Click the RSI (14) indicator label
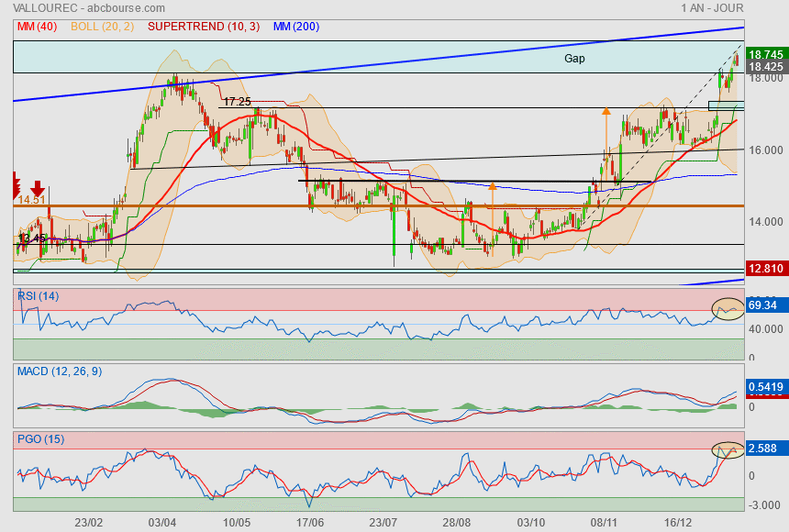The height and width of the screenshot is (532, 789). click(x=39, y=296)
